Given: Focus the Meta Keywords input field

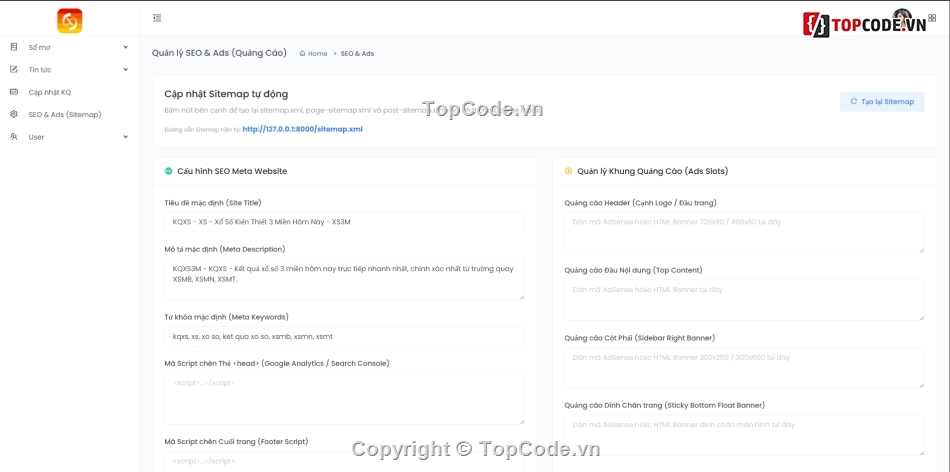Looking at the screenshot, I should pyautogui.click(x=344, y=336).
